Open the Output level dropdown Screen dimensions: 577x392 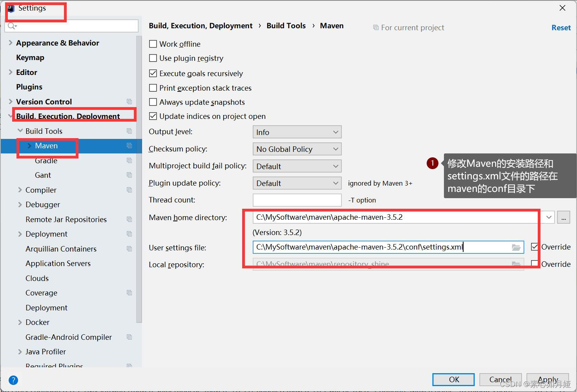coord(297,132)
